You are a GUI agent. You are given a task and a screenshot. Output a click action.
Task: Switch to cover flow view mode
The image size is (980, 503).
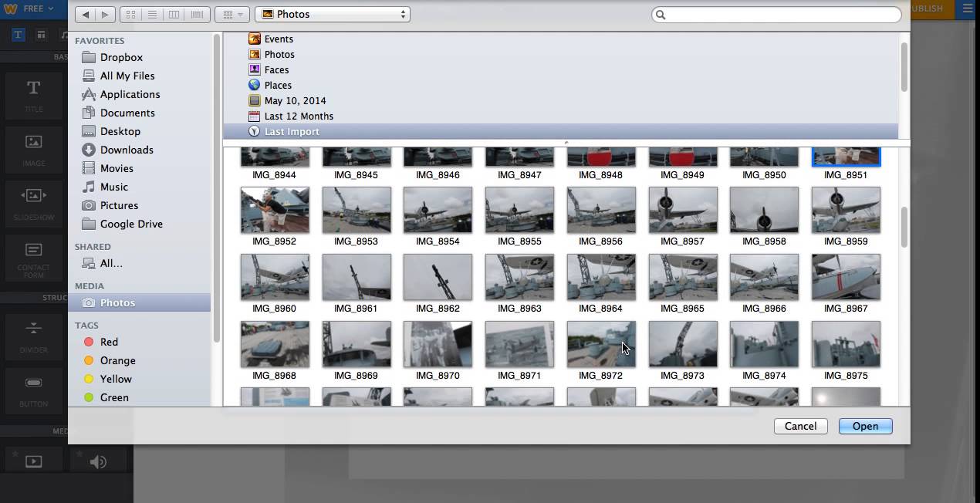click(197, 15)
